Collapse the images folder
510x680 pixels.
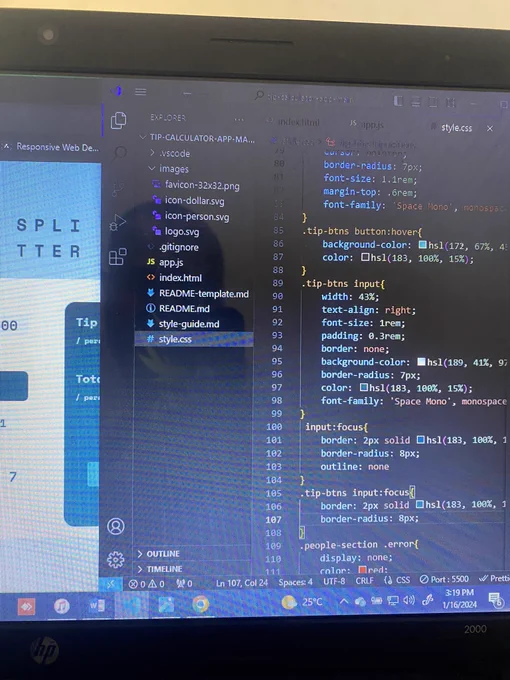tap(168, 169)
